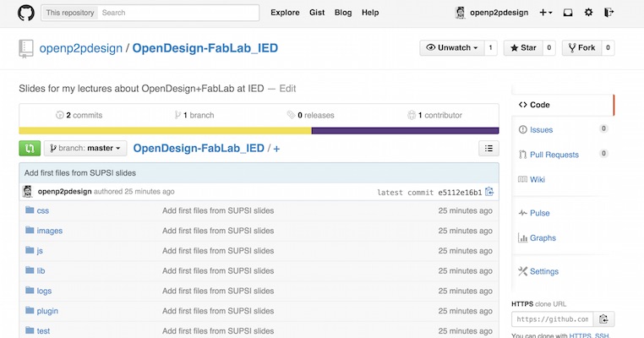Copy the latest commit SHA
The width and height of the screenshot is (644, 338).
point(489,192)
